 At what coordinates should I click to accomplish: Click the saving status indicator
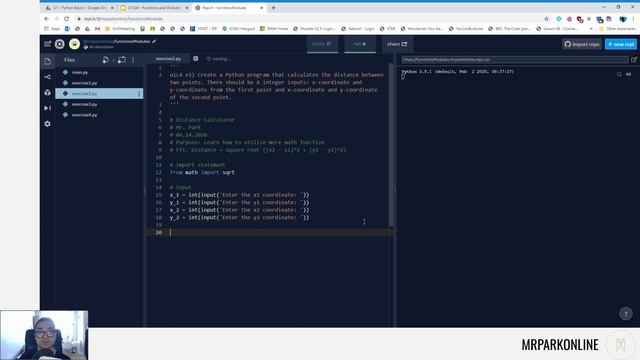pyautogui.click(x=219, y=59)
